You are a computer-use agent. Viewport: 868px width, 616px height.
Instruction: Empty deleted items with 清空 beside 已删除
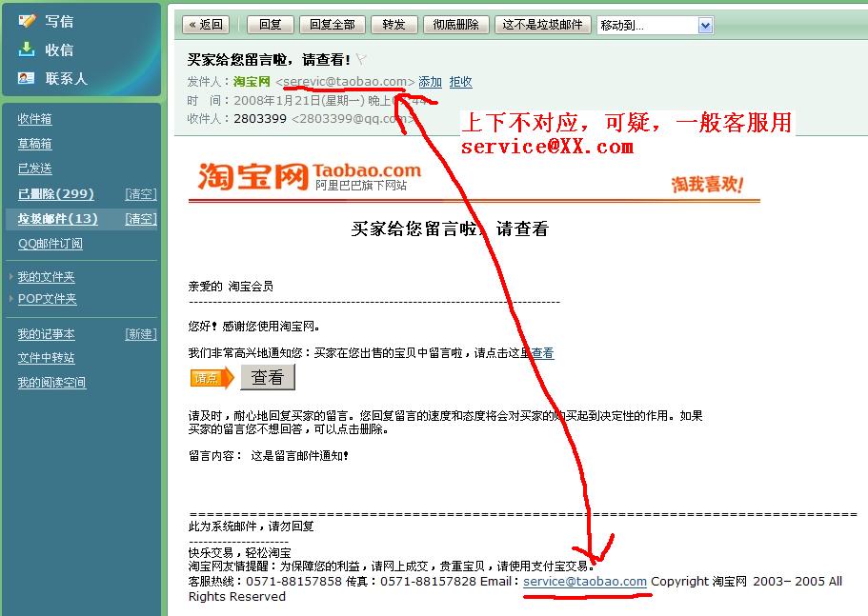point(141,194)
